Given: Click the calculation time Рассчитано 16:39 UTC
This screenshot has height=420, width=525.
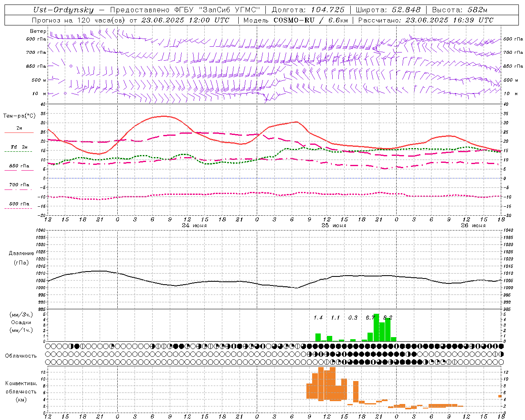Looking at the screenshot, I should pyautogui.click(x=426, y=20).
